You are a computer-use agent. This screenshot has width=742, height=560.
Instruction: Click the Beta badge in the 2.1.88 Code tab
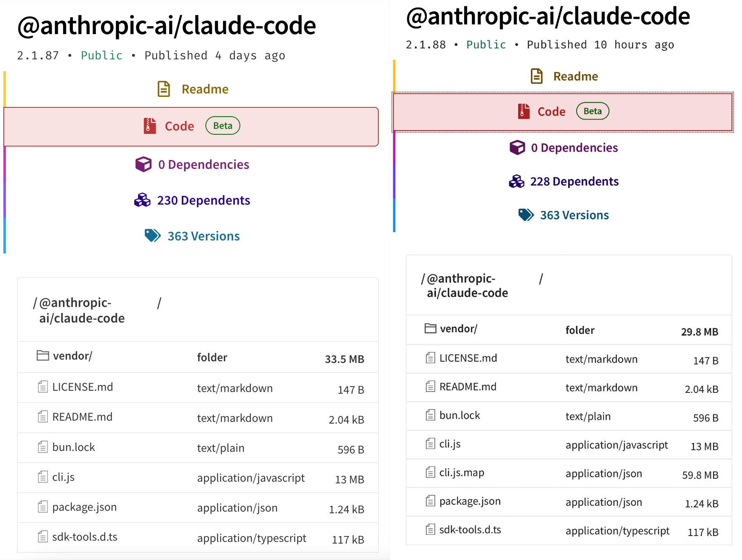click(x=592, y=111)
